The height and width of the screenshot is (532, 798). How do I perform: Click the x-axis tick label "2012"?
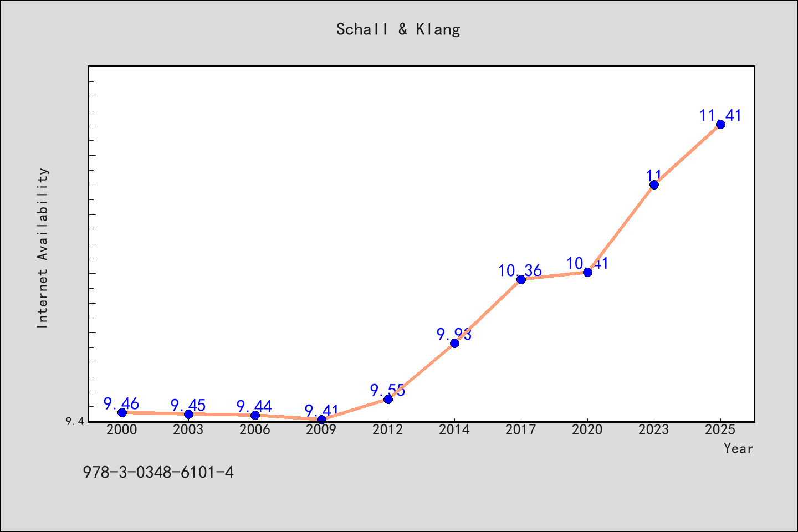click(388, 429)
